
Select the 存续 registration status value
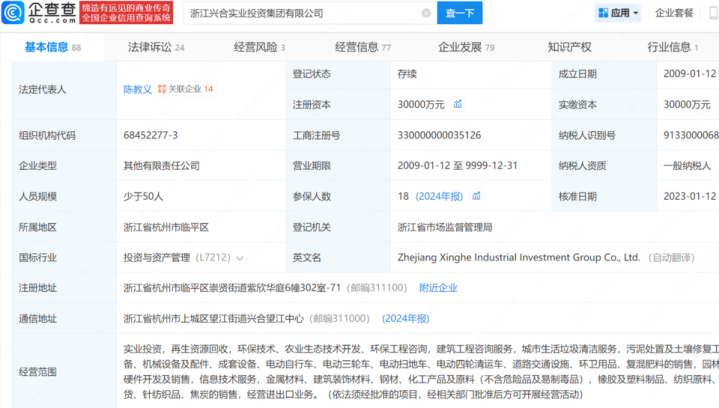(407, 74)
